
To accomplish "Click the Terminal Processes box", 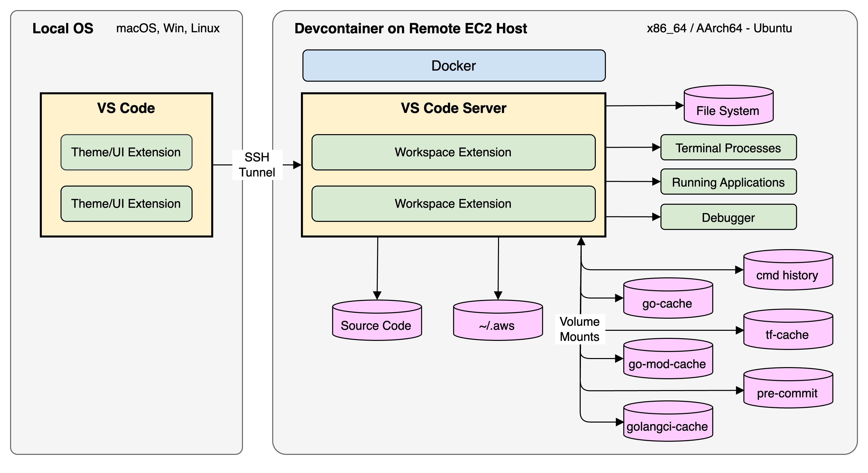I will click(728, 147).
